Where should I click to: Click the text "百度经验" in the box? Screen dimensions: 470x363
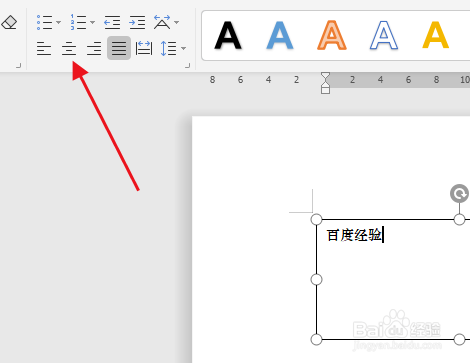pyautogui.click(x=354, y=235)
